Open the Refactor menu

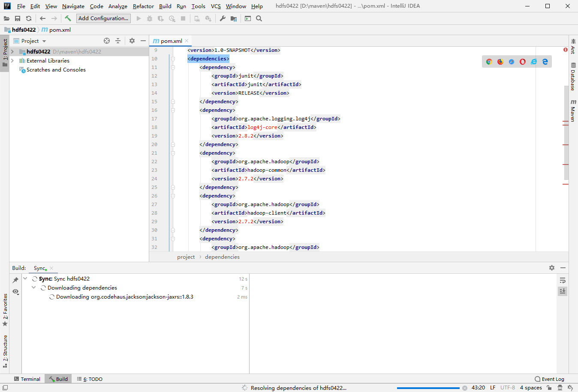pos(143,6)
